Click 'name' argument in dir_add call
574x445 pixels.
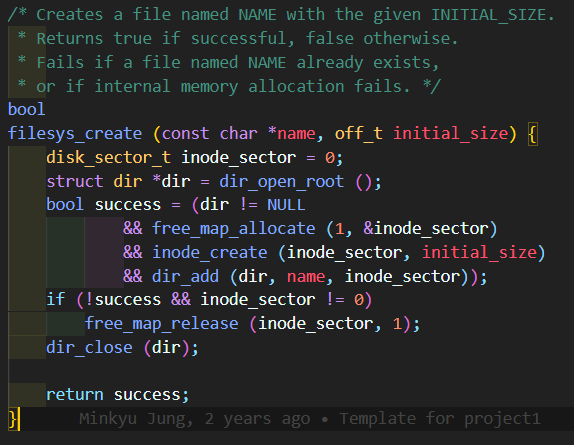(x=305, y=277)
